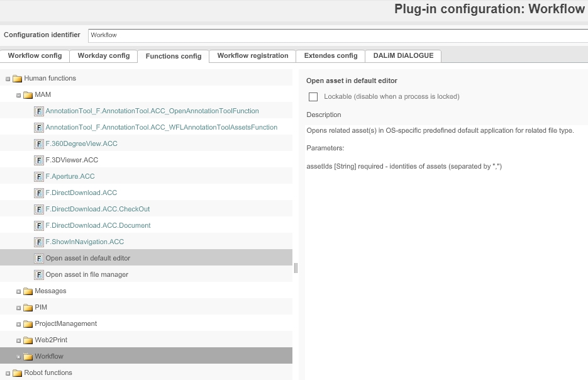
Task: Select F.DirectDownload.ACC.CheckOut function link
Action: [x=97, y=209]
